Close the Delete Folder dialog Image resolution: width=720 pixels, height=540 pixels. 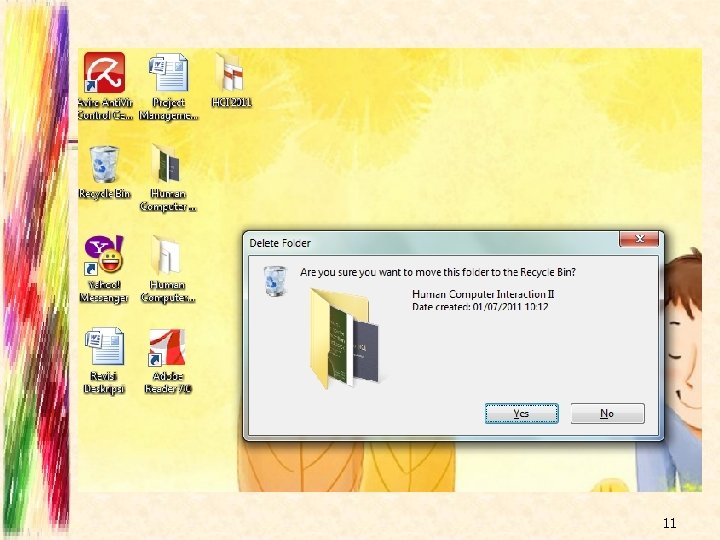pos(639,239)
